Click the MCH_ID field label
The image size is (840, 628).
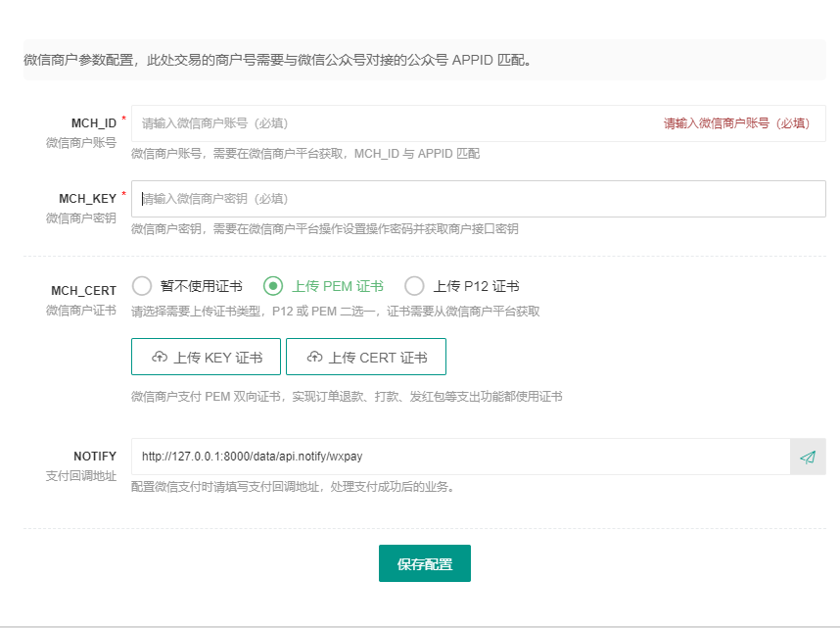pyautogui.click(x=94, y=123)
